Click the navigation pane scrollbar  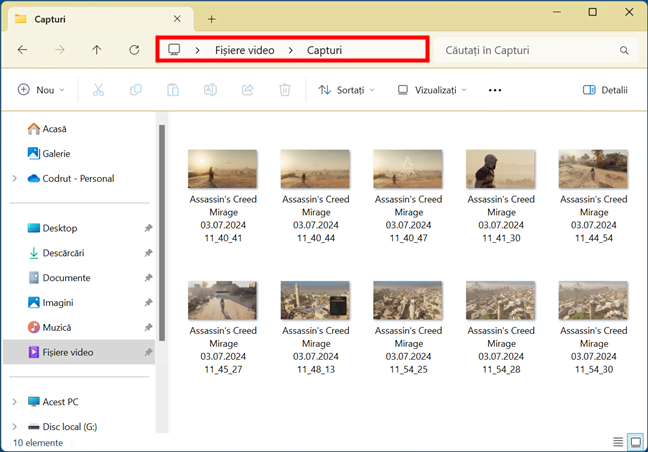coord(162,233)
